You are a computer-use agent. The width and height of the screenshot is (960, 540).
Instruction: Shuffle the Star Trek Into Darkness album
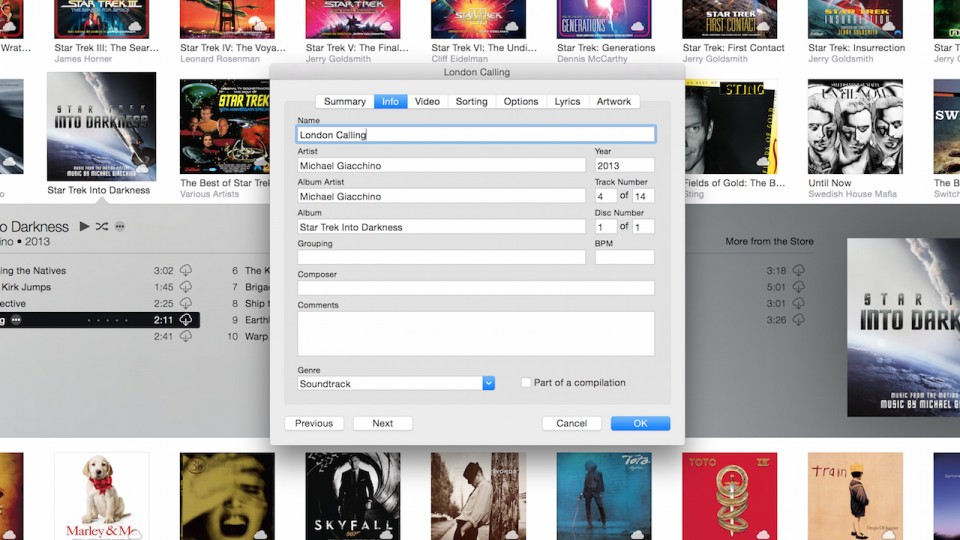(x=102, y=227)
